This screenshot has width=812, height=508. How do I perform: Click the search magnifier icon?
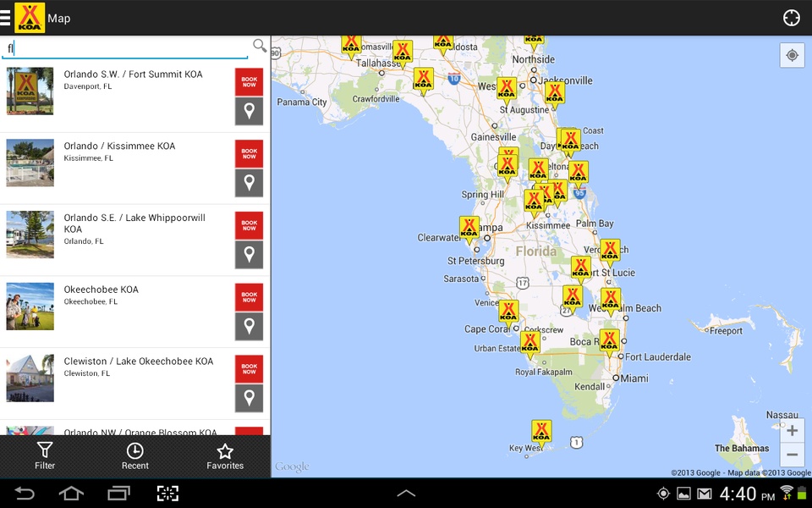coord(260,46)
